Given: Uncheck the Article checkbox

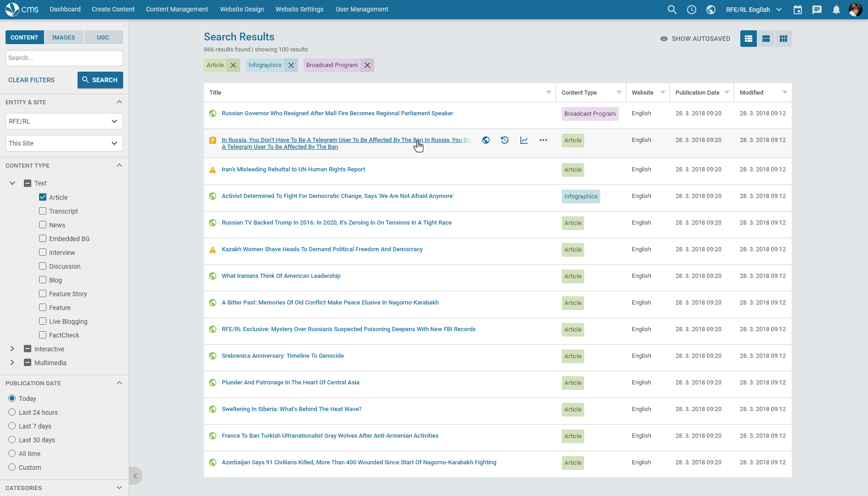Looking at the screenshot, I should [43, 197].
